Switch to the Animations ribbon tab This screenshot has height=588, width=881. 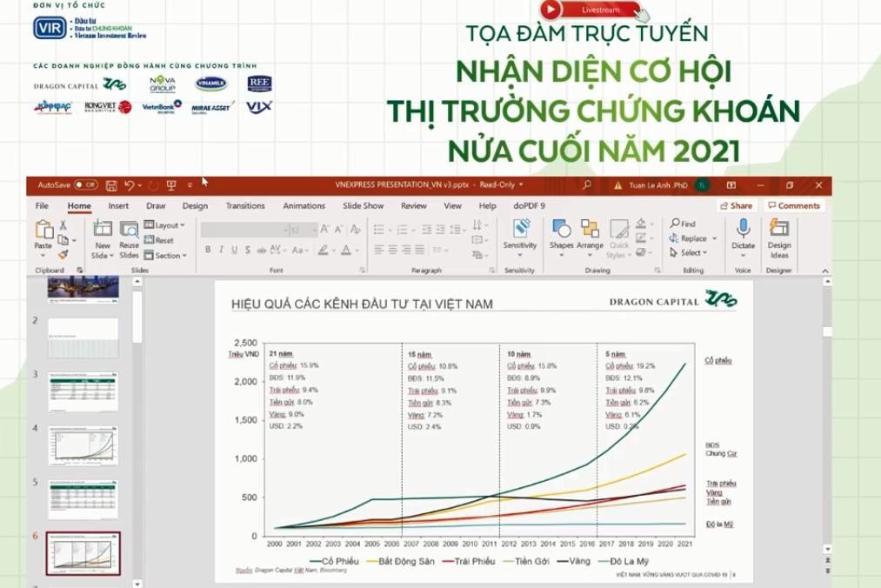coord(303,205)
